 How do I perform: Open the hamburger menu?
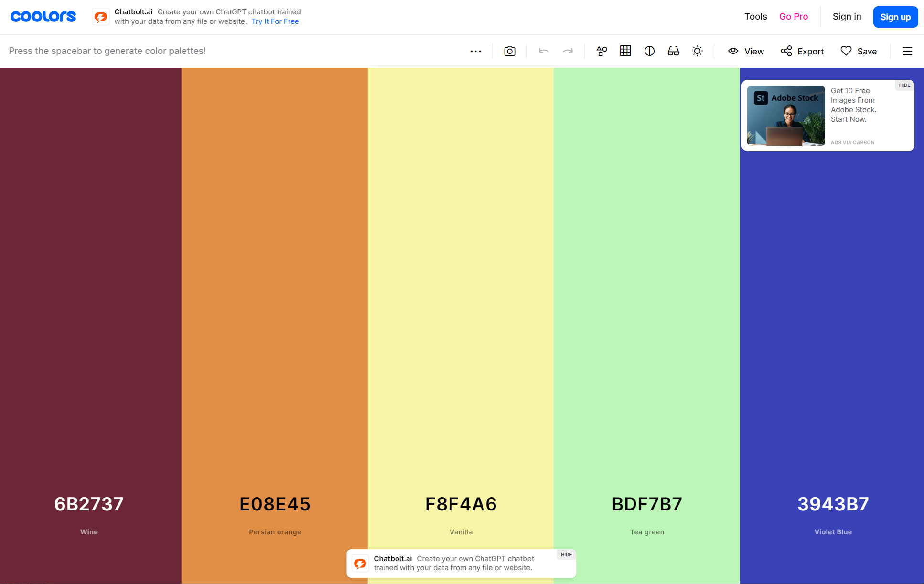tap(907, 51)
